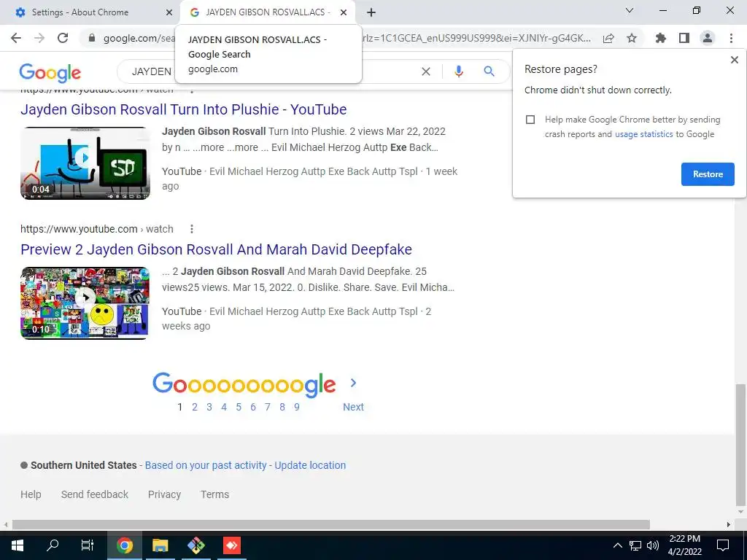Go to results page 9
747x560 pixels.
pyautogui.click(x=297, y=407)
